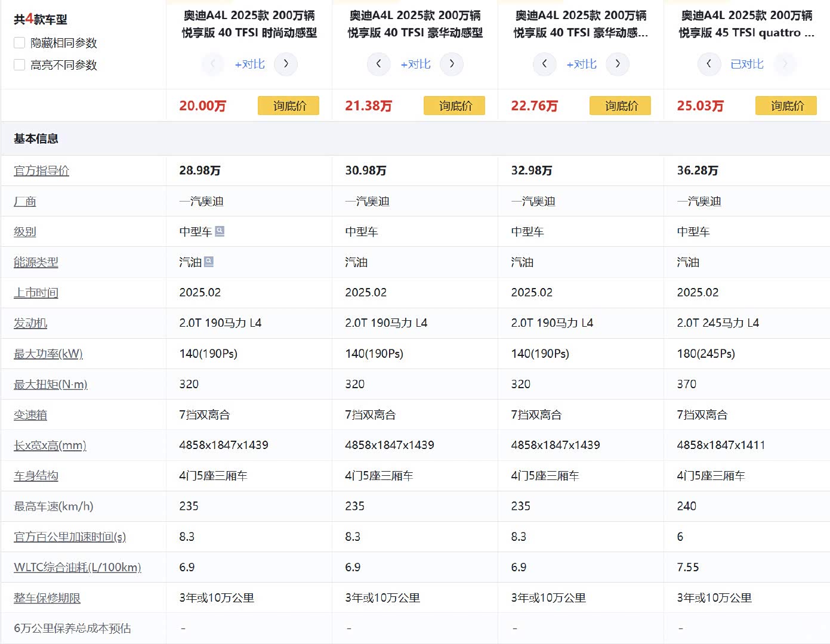Click previous arrow on third car column
The width and height of the screenshot is (830, 644).
[544, 64]
